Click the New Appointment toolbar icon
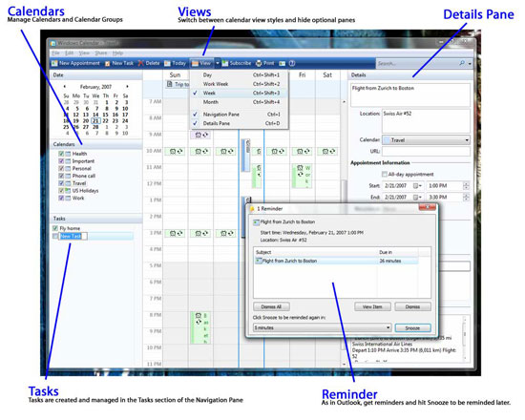This screenshot has width=525, height=420. 54,63
